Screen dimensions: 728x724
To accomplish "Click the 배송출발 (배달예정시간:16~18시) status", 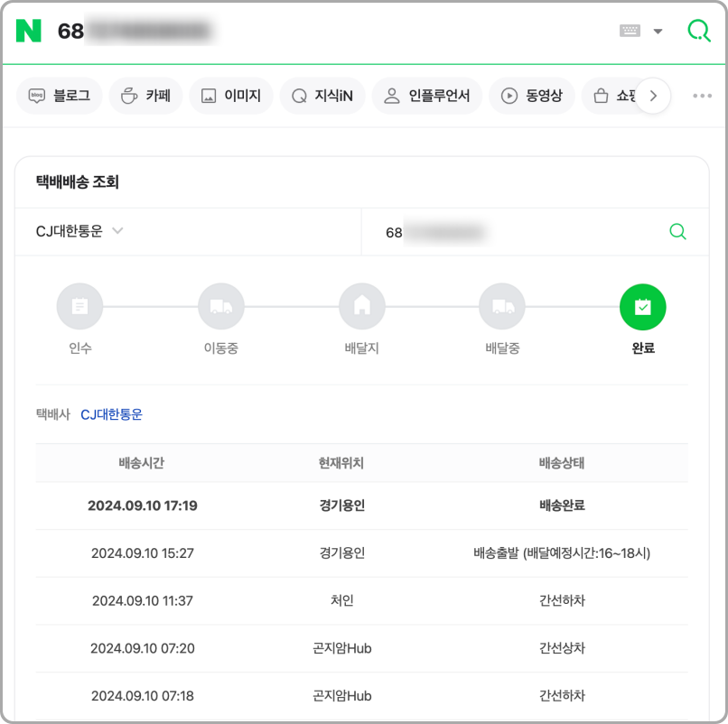I will [x=562, y=553].
